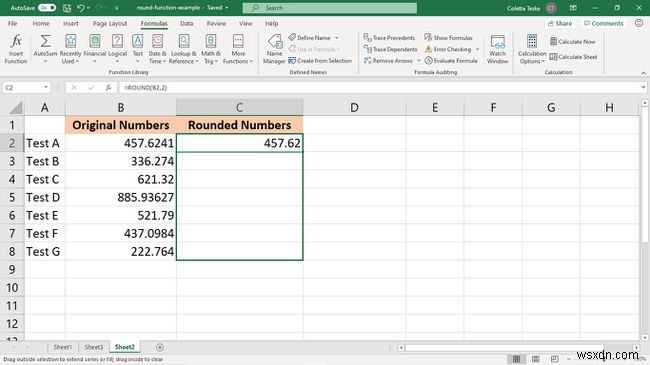The width and height of the screenshot is (650, 365).
Task: Open the Name Manager
Action: [274, 49]
